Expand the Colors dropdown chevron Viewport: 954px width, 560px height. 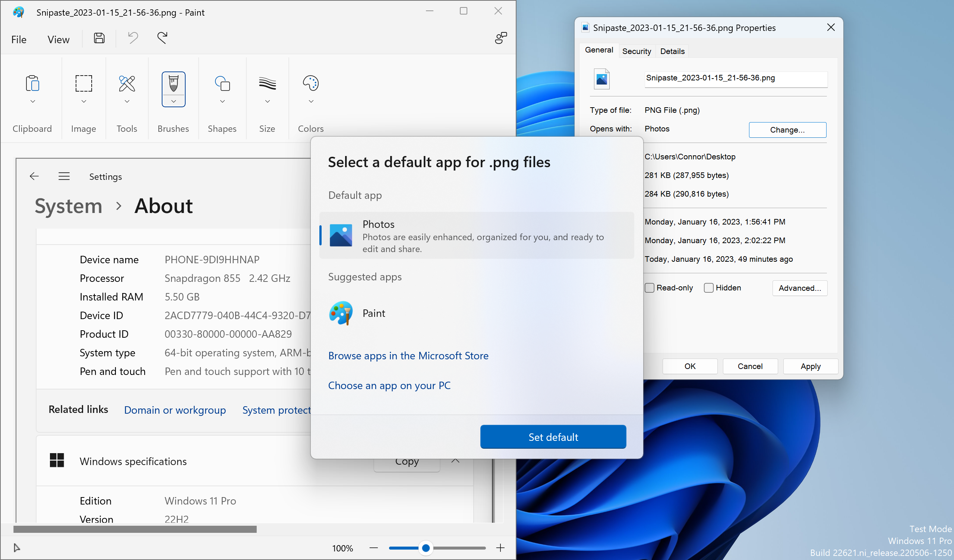pyautogui.click(x=310, y=101)
